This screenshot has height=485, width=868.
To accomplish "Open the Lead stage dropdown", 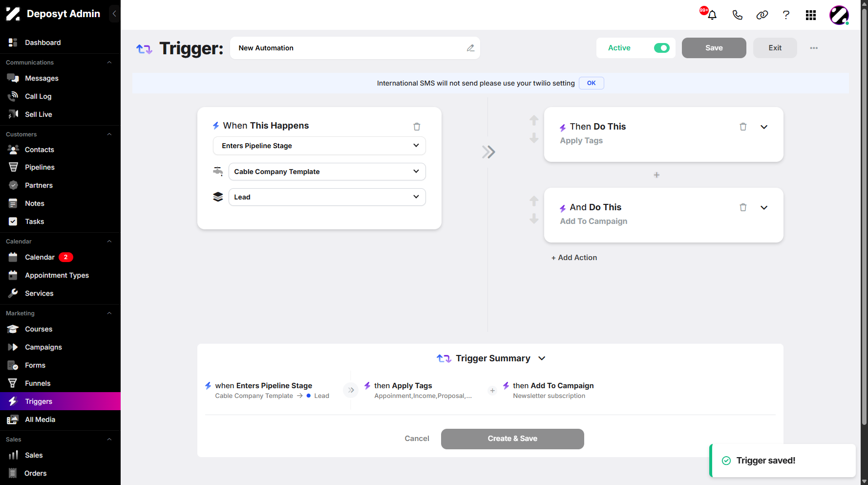I will (x=327, y=197).
